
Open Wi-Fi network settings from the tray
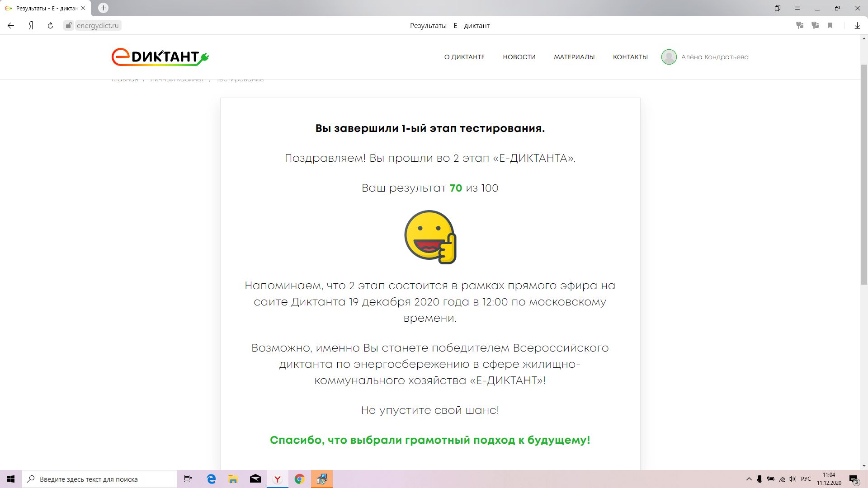(x=782, y=479)
